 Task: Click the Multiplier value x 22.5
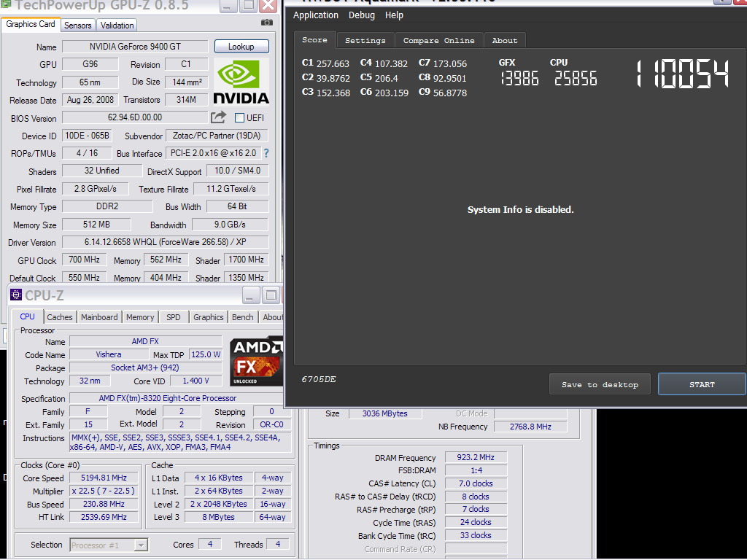104,491
